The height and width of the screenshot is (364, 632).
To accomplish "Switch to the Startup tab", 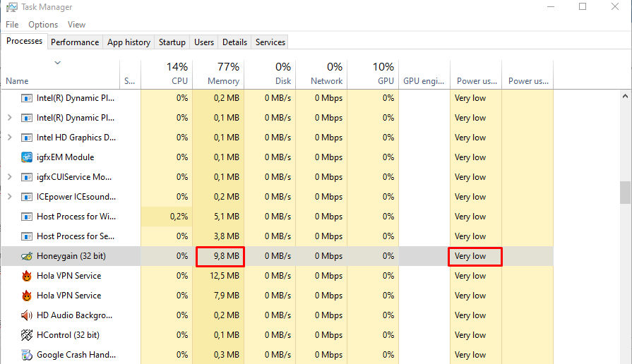I will [x=172, y=42].
